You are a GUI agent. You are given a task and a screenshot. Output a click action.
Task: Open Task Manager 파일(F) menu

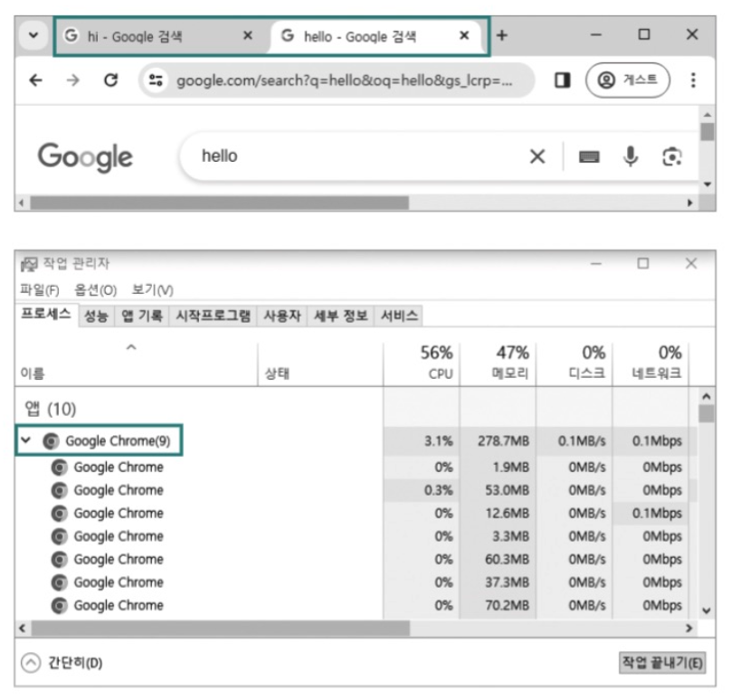40,290
